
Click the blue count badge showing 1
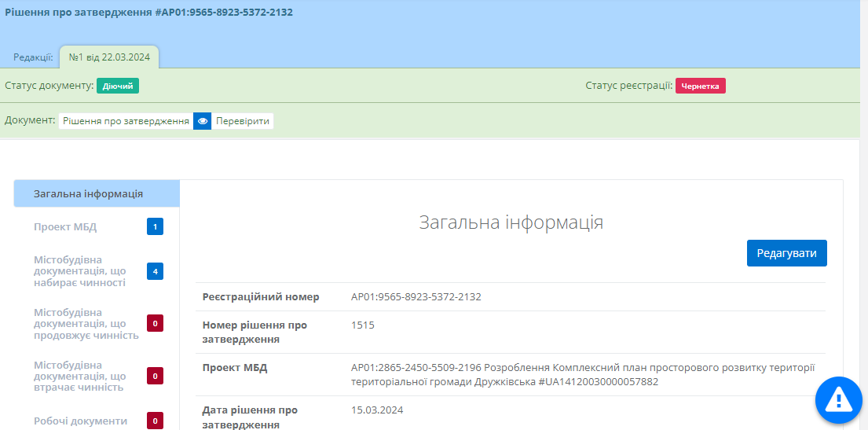(x=155, y=227)
